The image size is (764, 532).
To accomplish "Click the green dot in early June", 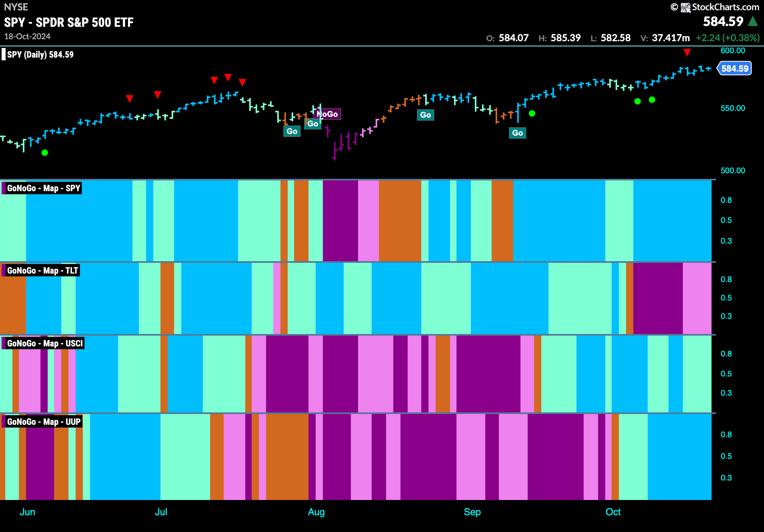I will coord(45,152).
